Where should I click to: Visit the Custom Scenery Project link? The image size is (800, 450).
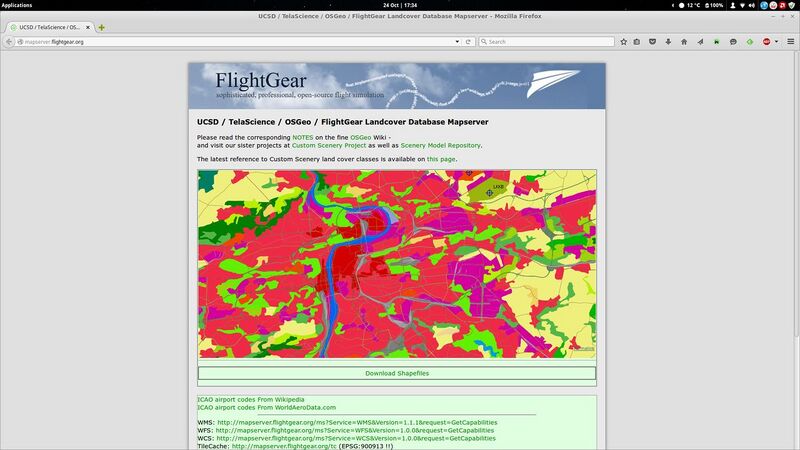pyautogui.click(x=329, y=145)
